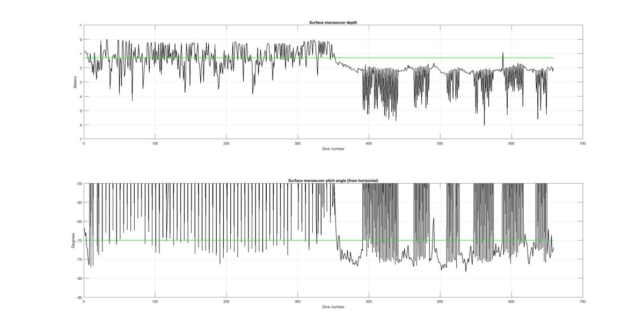The width and height of the screenshot is (644, 334).
Task: Select the 'Degrees' y-axis label
Action: [x=73, y=241]
